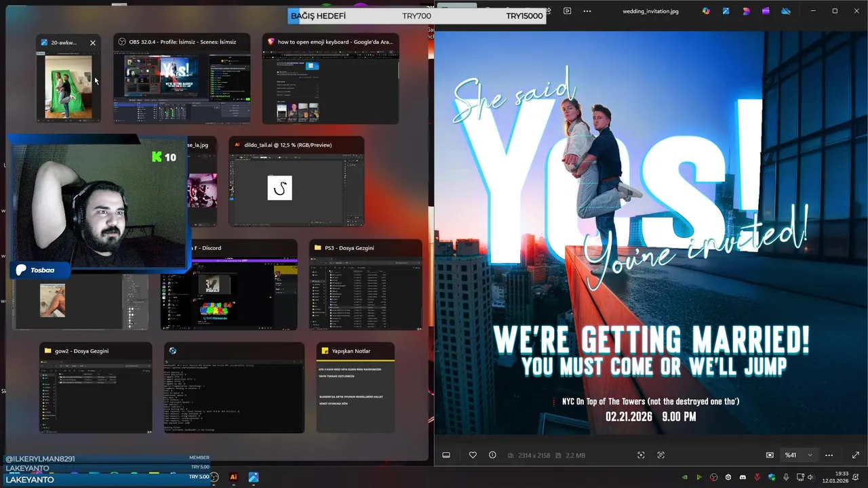868x488 pixels.
Task: Open the notifications bell icon
Action: 855,477
